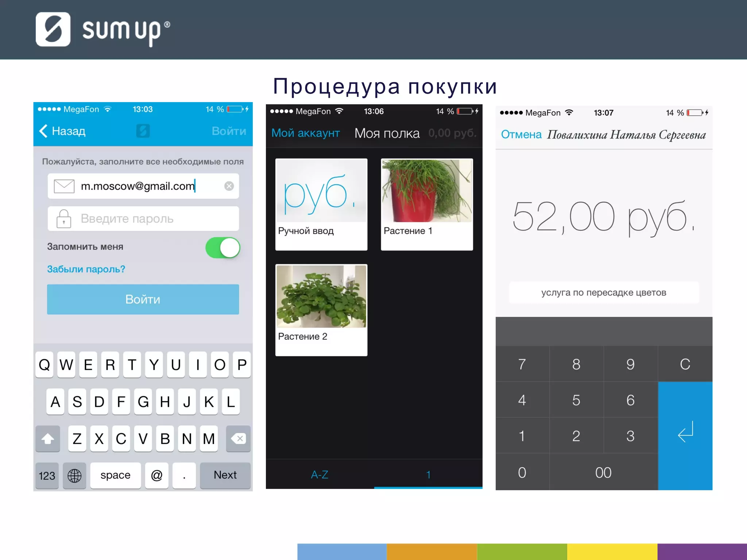Select the Ручной ввод tile
Viewport: 747px width, 560px height.
[x=321, y=205]
